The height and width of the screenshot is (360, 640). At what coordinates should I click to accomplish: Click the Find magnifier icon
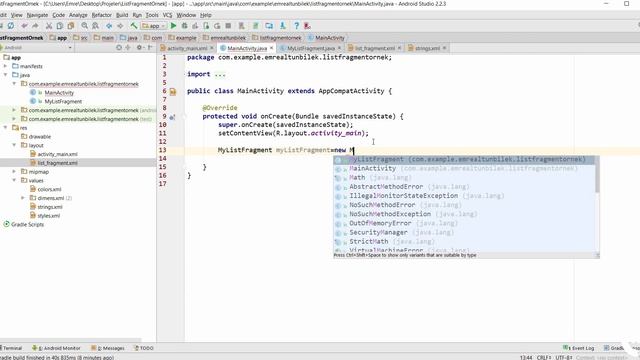coord(84,26)
